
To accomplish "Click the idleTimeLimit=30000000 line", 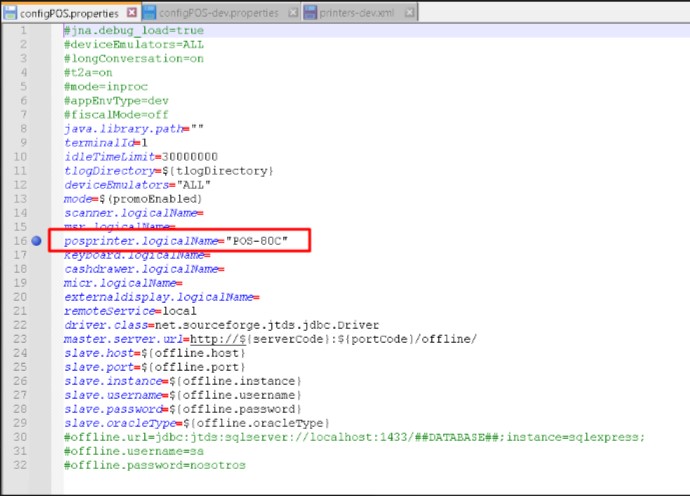I will coord(140,157).
